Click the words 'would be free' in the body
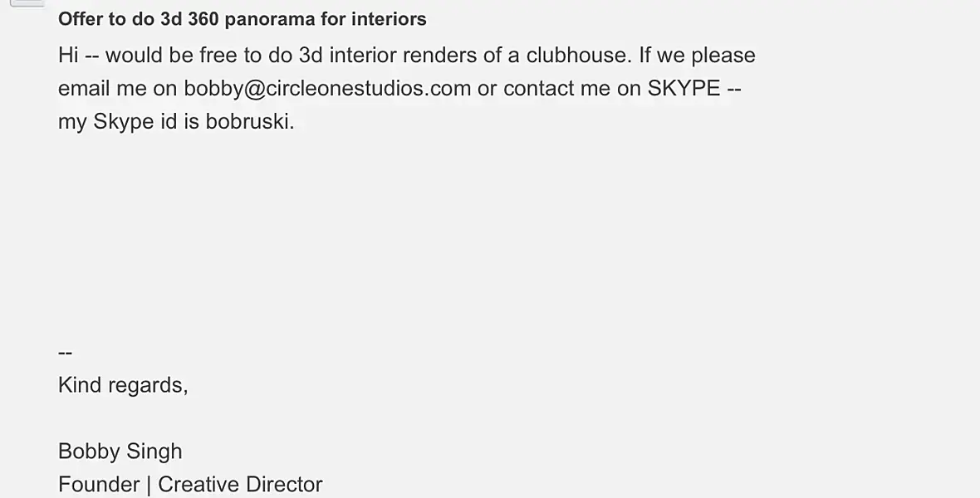This screenshot has height=498, width=980. [x=159, y=56]
